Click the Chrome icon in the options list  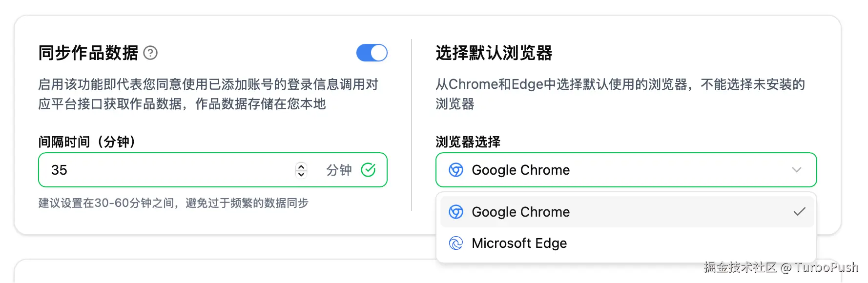(x=456, y=212)
